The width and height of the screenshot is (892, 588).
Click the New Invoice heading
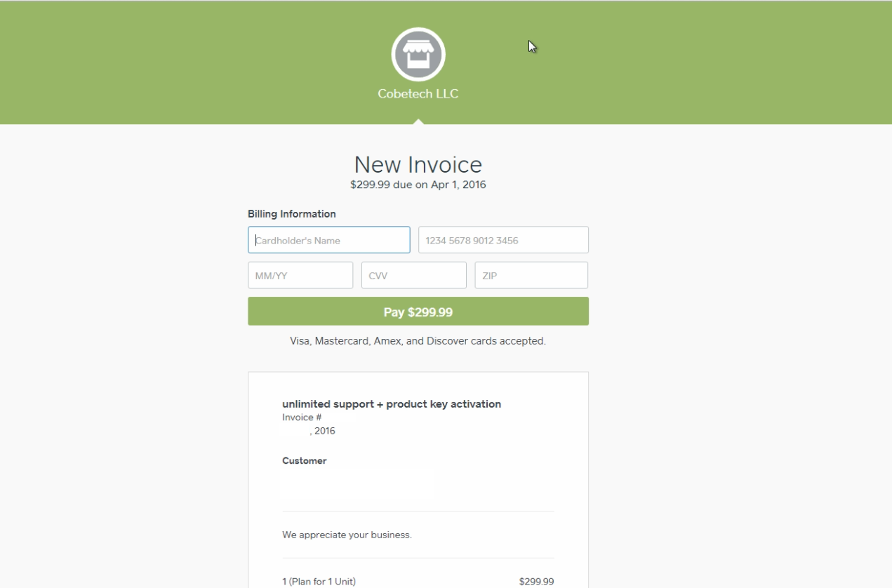pyautogui.click(x=418, y=165)
